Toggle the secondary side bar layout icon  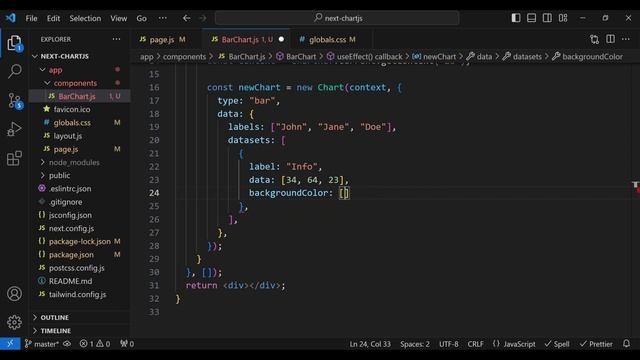pos(547,18)
